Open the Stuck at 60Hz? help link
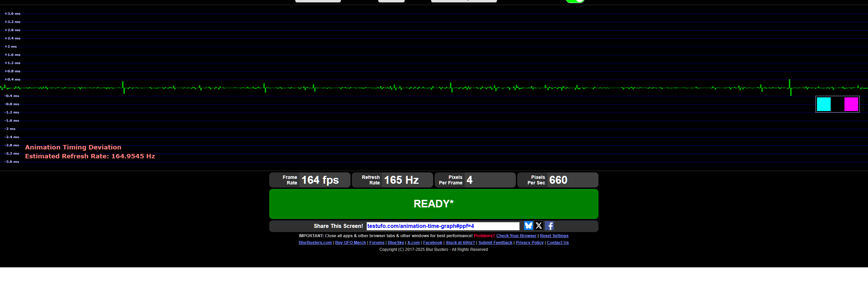This screenshot has width=868, height=291. point(460,243)
